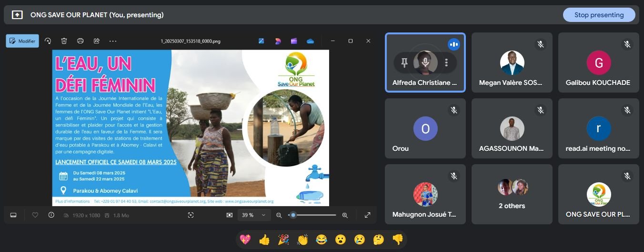Open the Clipchamp video icon
Image resolution: width=644 pixels, height=252 pixels.
[x=294, y=41]
